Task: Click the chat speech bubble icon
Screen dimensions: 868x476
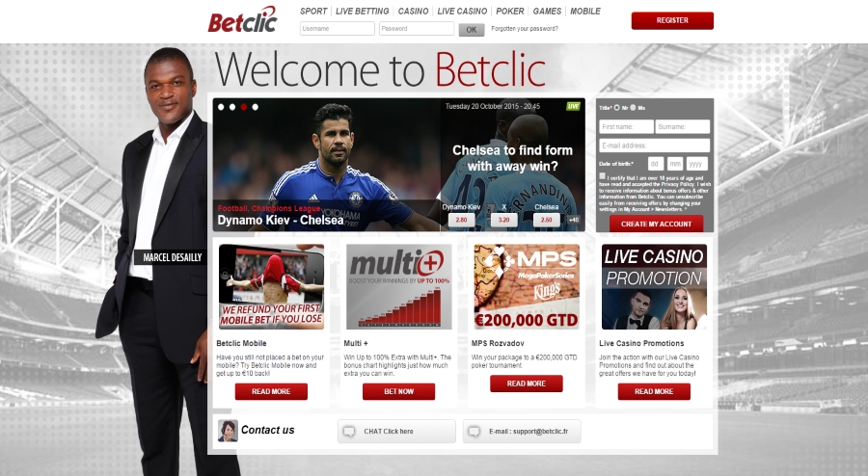Action: pos(349,432)
